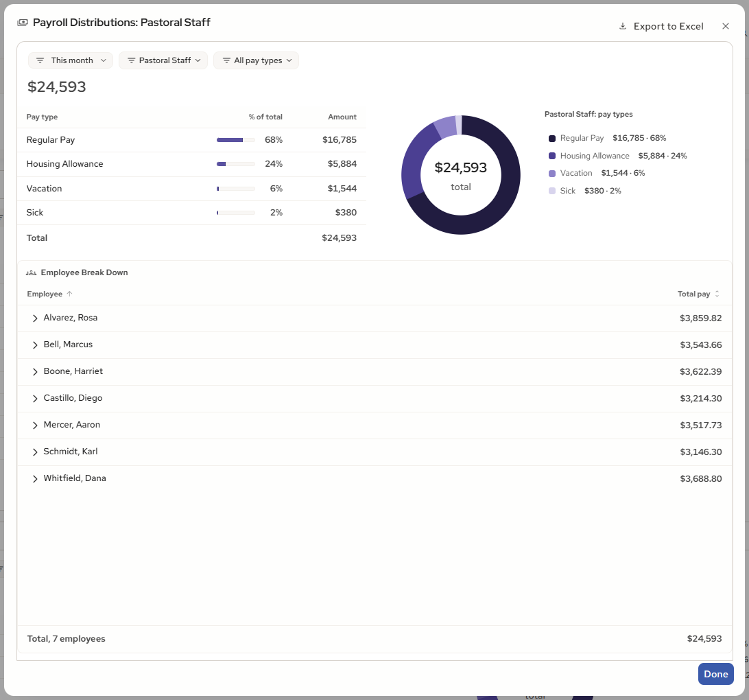
Task: Click the Amount column header
Action: click(x=342, y=117)
